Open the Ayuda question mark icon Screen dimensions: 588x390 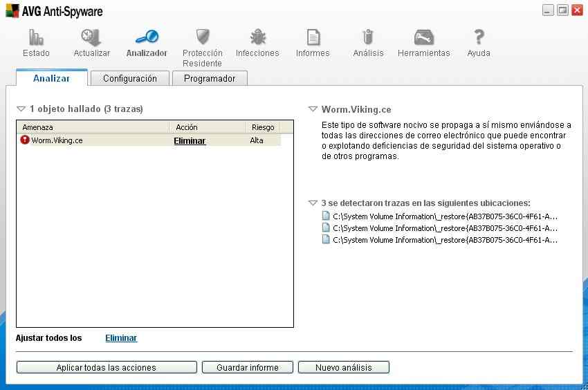479,38
